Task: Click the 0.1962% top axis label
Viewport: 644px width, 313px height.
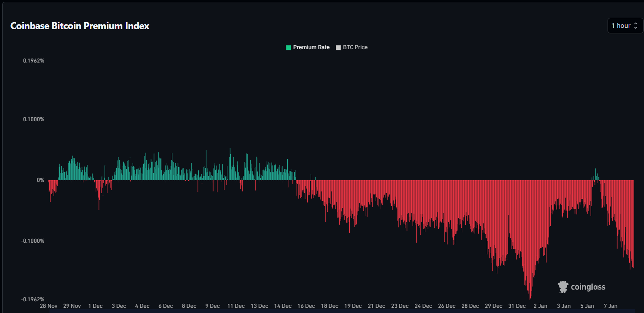Action: coord(34,60)
